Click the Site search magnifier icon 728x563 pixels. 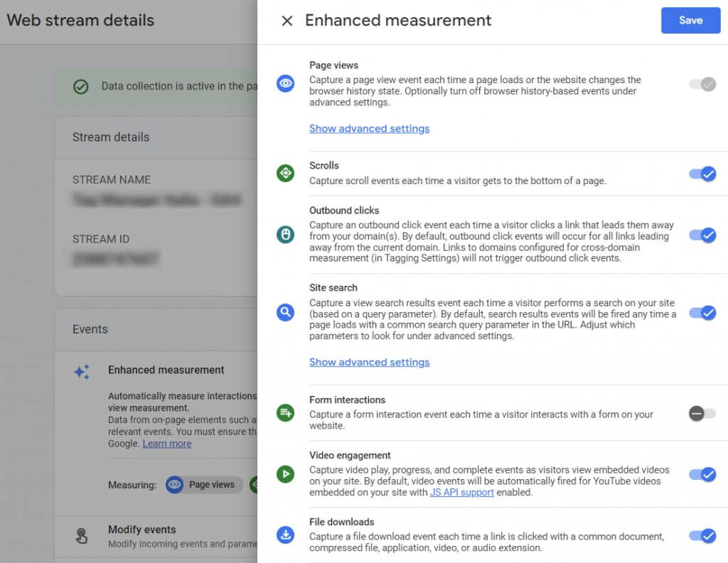[286, 312]
